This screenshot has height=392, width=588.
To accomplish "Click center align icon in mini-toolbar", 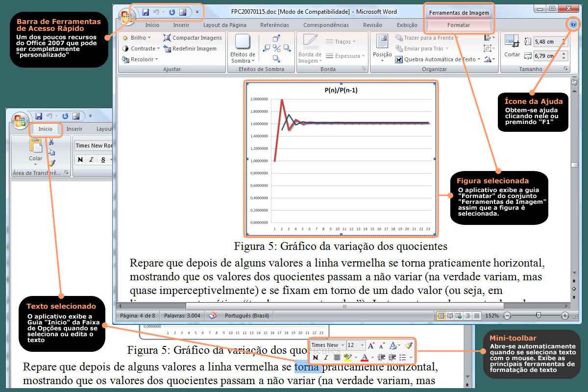I will click(337, 358).
